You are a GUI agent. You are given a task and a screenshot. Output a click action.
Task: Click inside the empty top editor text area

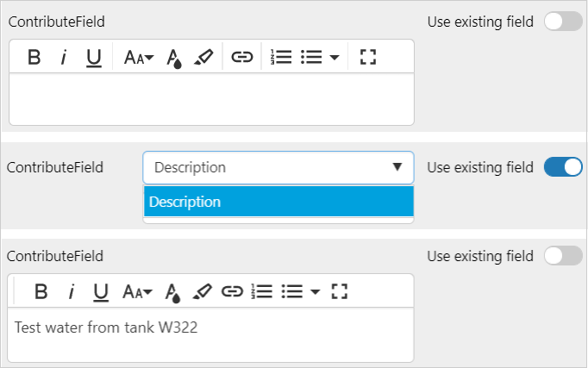[211, 98]
